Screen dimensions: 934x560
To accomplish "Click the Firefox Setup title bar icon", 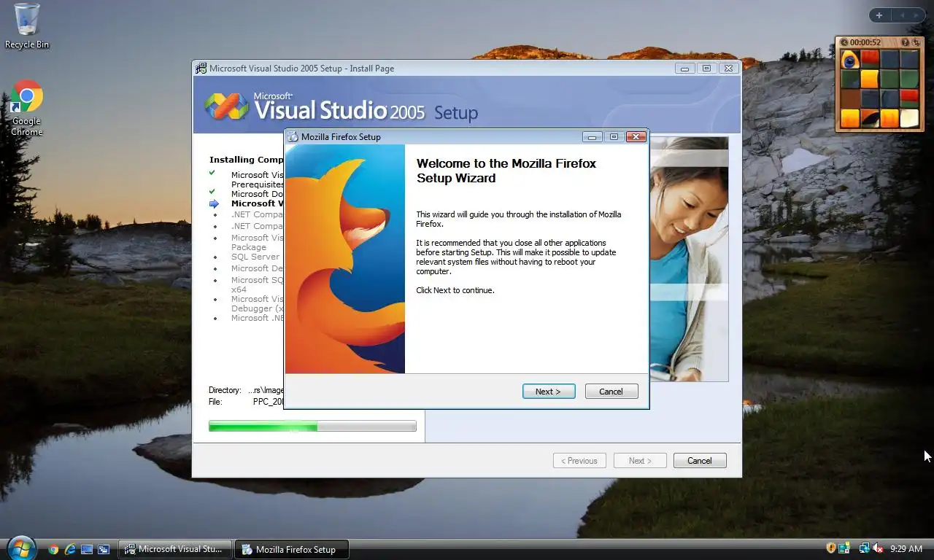I will [293, 136].
